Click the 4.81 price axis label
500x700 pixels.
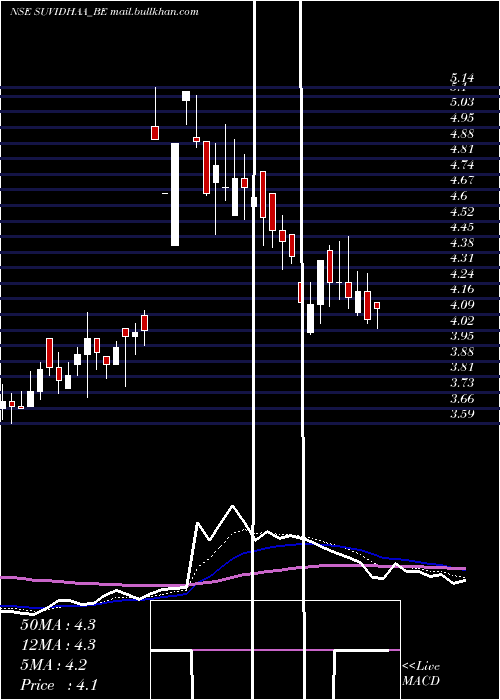(x=462, y=149)
